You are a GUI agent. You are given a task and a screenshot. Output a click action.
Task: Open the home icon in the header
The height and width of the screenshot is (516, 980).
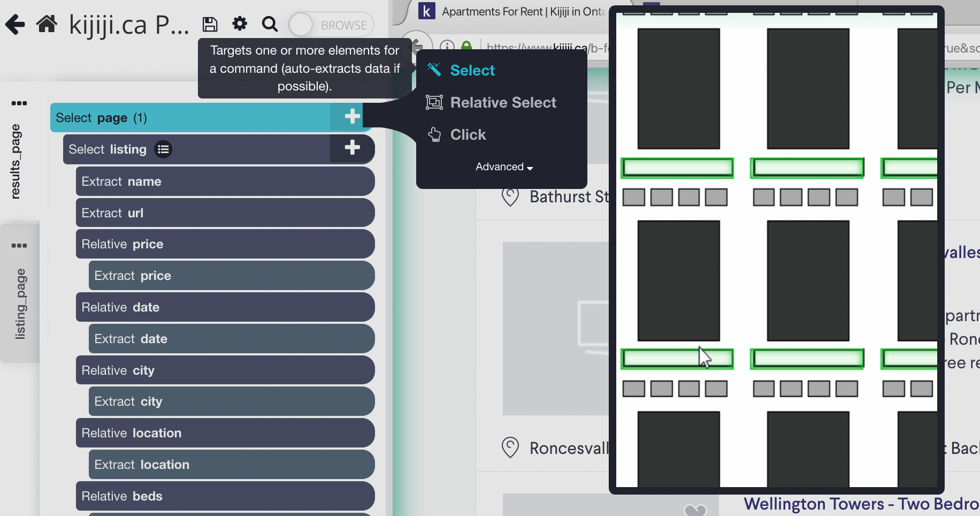point(47,24)
